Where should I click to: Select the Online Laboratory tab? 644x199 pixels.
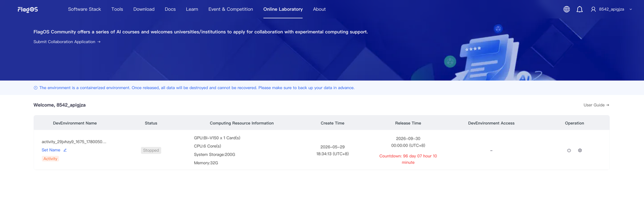(x=283, y=9)
